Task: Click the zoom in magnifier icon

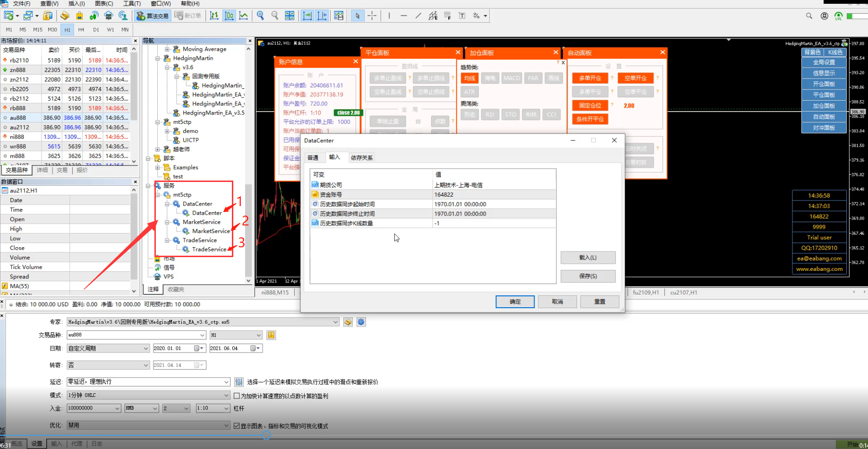Action: [260, 16]
